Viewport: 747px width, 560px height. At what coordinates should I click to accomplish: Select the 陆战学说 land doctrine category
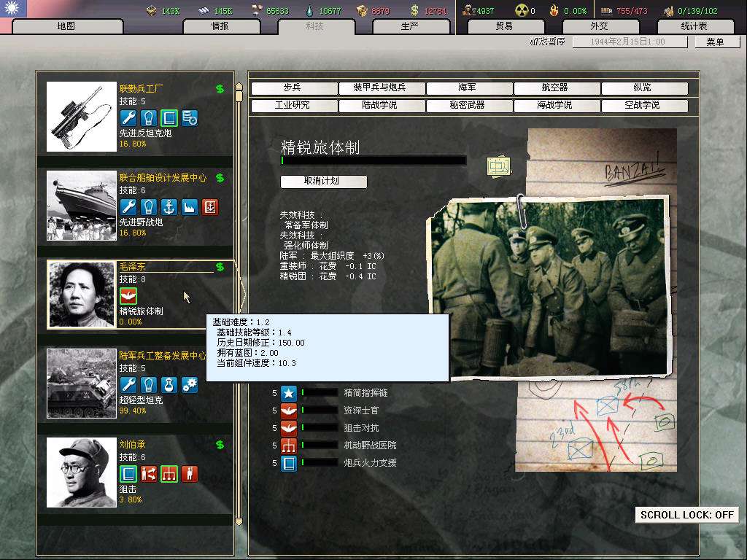381,105
